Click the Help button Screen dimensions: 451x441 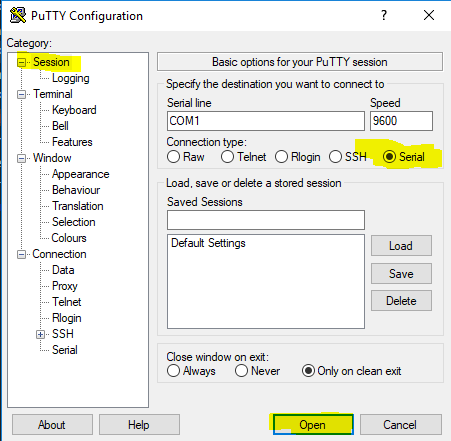pyautogui.click(x=139, y=425)
